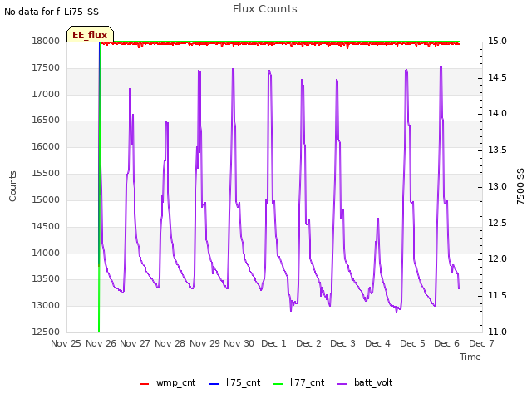This screenshot has width=532, height=399.
Task: Click the 13.0 right axis value
Action: pos(497,186)
